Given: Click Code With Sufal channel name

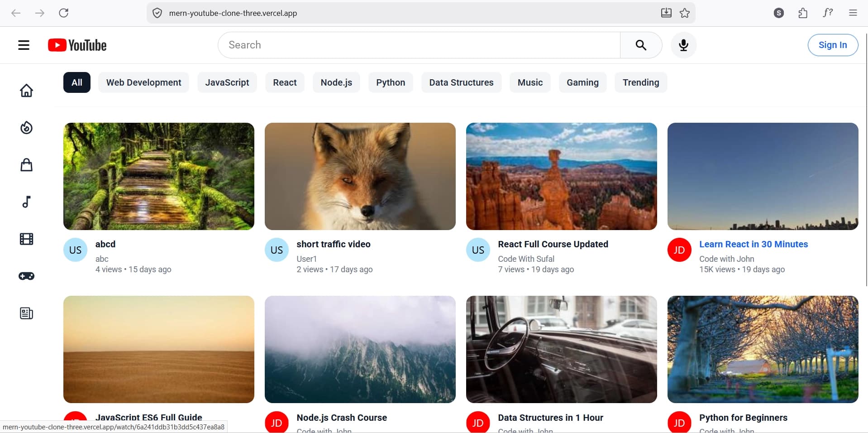Looking at the screenshot, I should [526, 259].
